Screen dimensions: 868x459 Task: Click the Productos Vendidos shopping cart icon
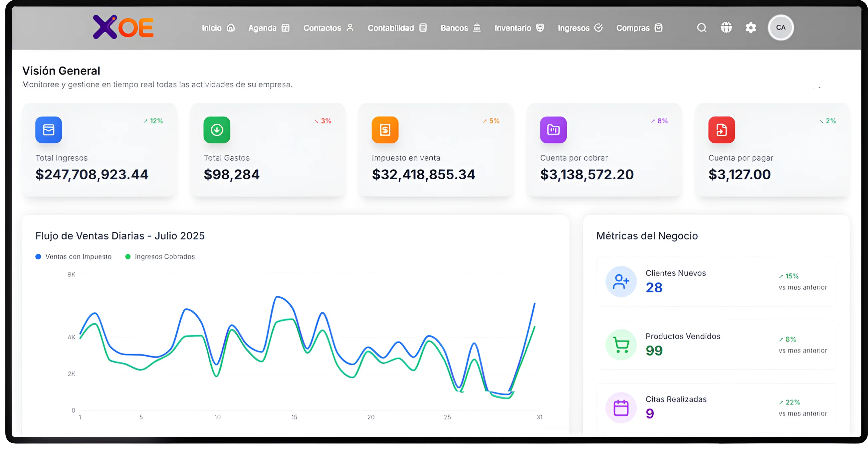(621, 345)
